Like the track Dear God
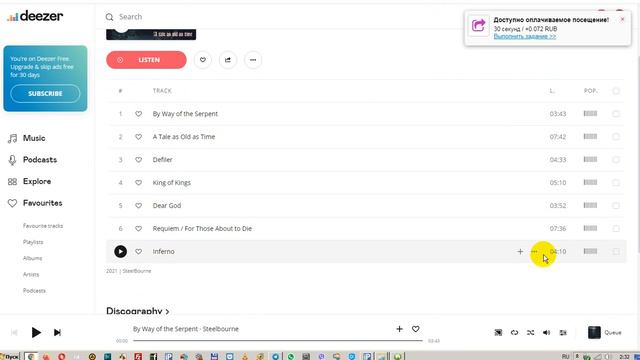The height and width of the screenshot is (360, 640). click(x=138, y=205)
